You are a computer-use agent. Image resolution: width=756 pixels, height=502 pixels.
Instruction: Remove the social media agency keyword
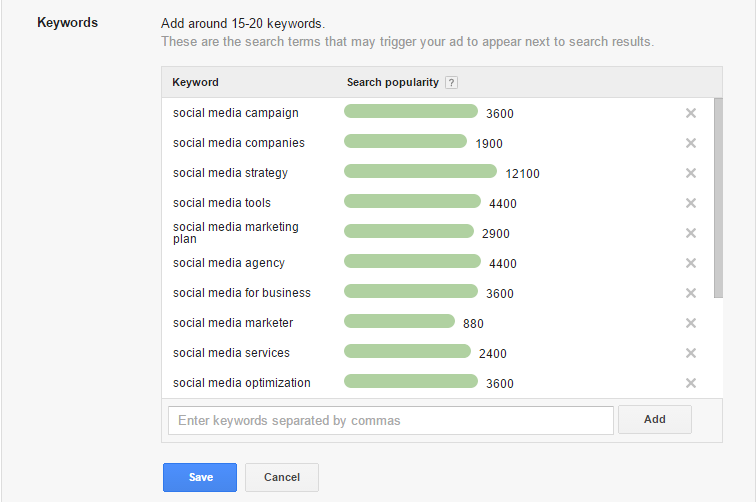click(x=690, y=263)
